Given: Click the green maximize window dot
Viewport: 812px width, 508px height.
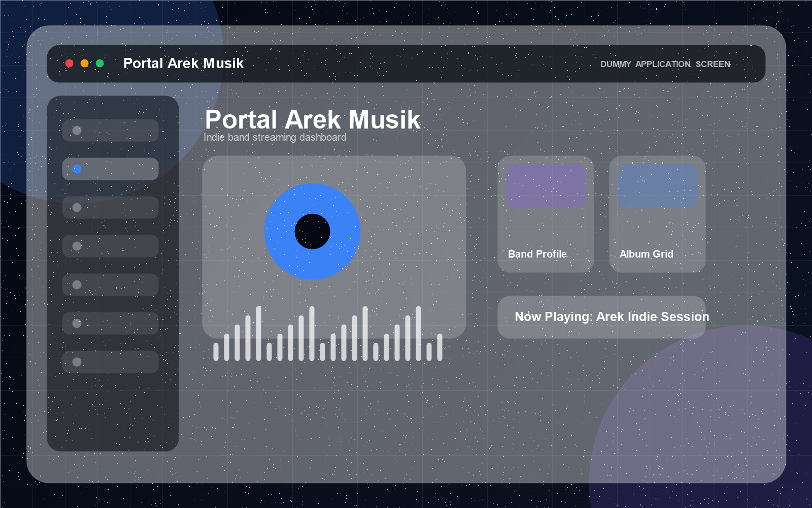Looking at the screenshot, I should (x=100, y=63).
